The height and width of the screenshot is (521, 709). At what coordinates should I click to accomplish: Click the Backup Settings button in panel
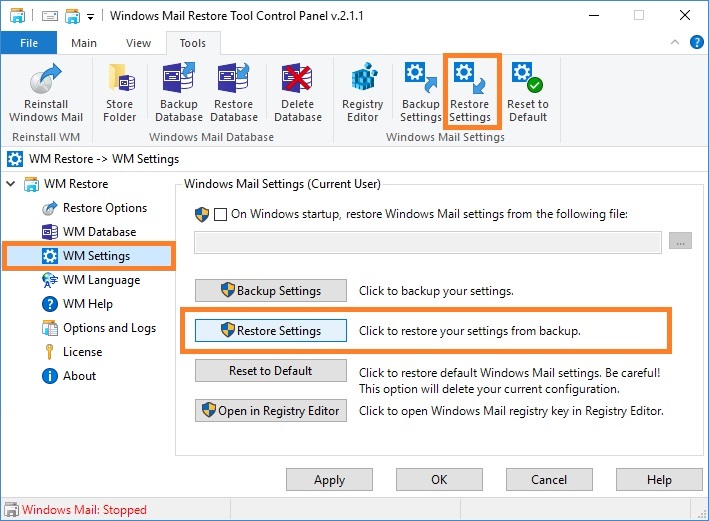point(271,290)
